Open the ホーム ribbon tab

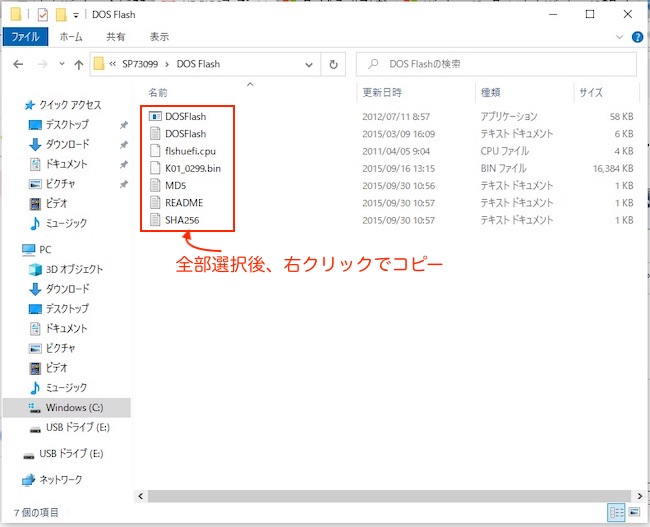tap(71, 37)
